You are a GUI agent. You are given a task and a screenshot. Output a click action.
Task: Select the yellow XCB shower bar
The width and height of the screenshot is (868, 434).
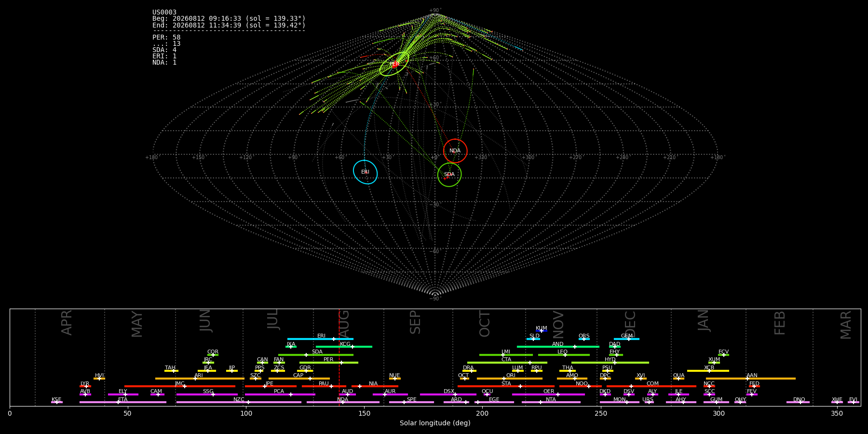click(708, 371)
